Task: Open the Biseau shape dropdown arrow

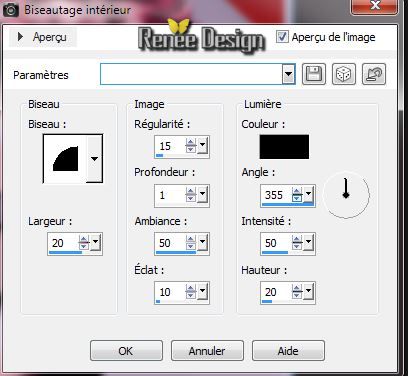Action: pyautogui.click(x=95, y=159)
